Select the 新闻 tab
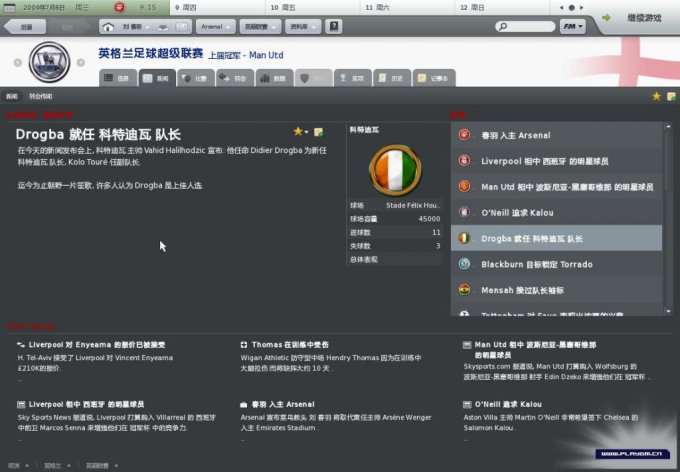This screenshot has height=472, width=680. pyautogui.click(x=157, y=78)
